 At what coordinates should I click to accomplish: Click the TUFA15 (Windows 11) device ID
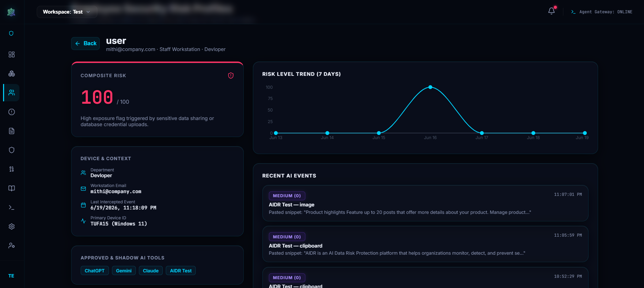click(x=119, y=224)
